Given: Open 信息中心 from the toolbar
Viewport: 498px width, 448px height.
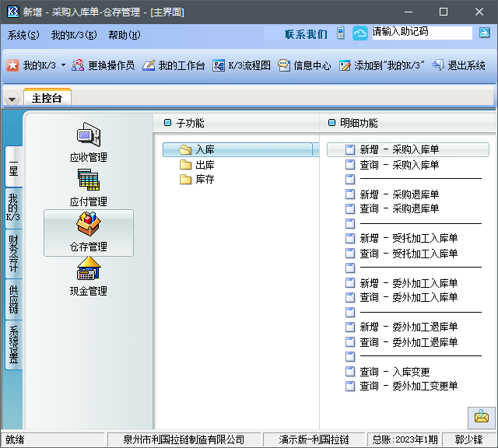Looking at the screenshot, I should 304,66.
